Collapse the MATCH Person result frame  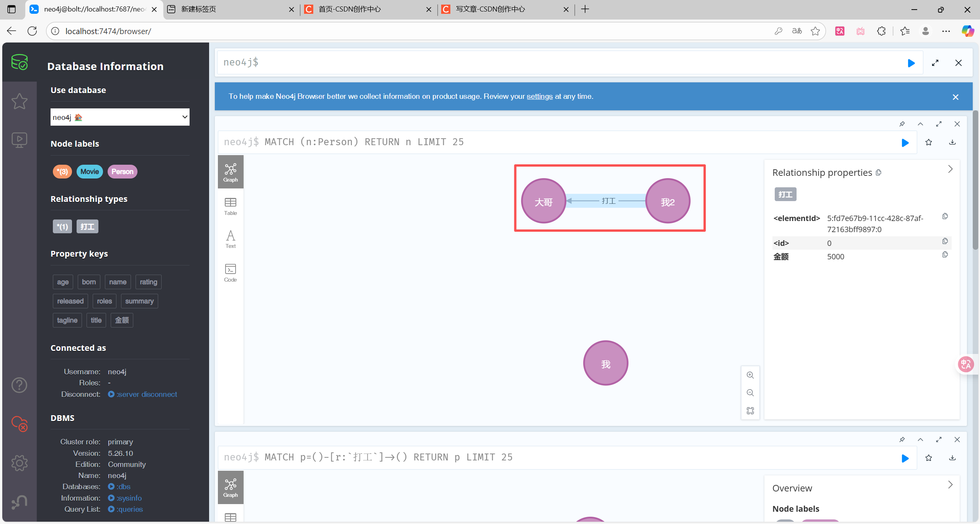tap(920, 124)
